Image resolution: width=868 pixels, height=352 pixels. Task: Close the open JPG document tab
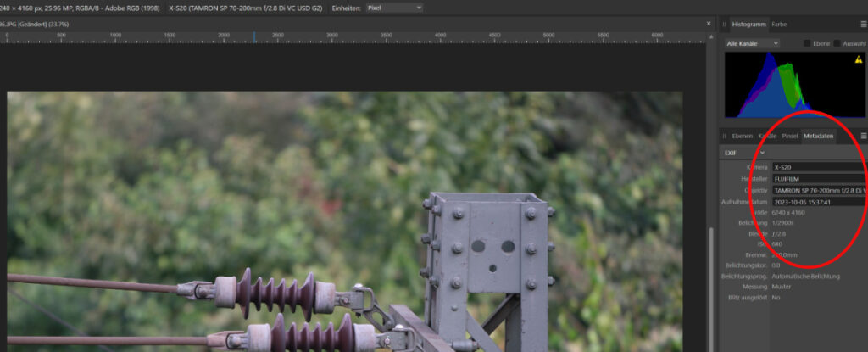click(x=709, y=24)
